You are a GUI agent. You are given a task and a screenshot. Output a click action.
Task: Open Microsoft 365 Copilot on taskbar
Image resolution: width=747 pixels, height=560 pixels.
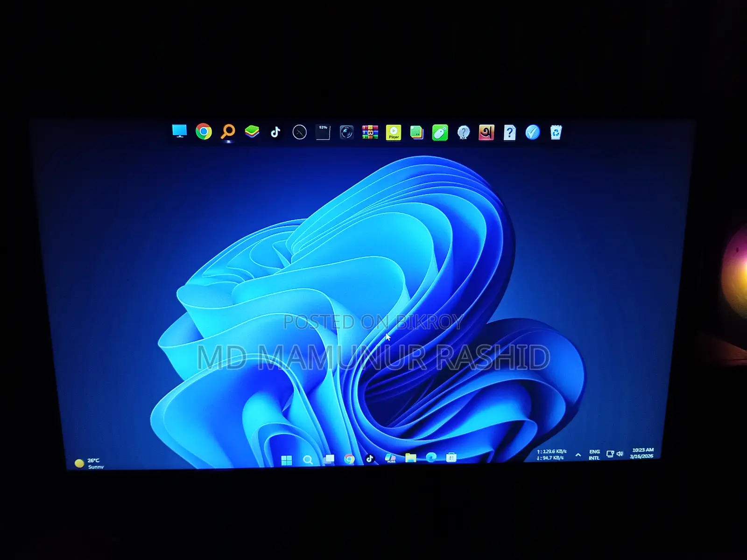click(390, 458)
